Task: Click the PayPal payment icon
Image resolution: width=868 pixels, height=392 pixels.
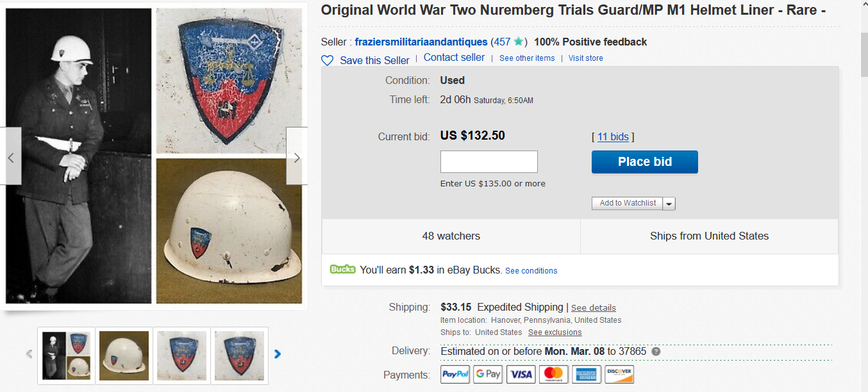Action: tap(455, 374)
